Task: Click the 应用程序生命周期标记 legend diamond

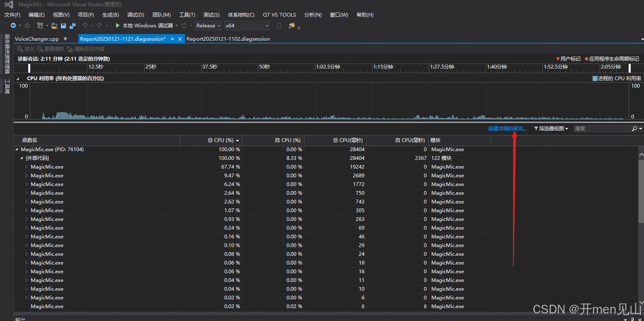Action: pyautogui.click(x=586, y=59)
